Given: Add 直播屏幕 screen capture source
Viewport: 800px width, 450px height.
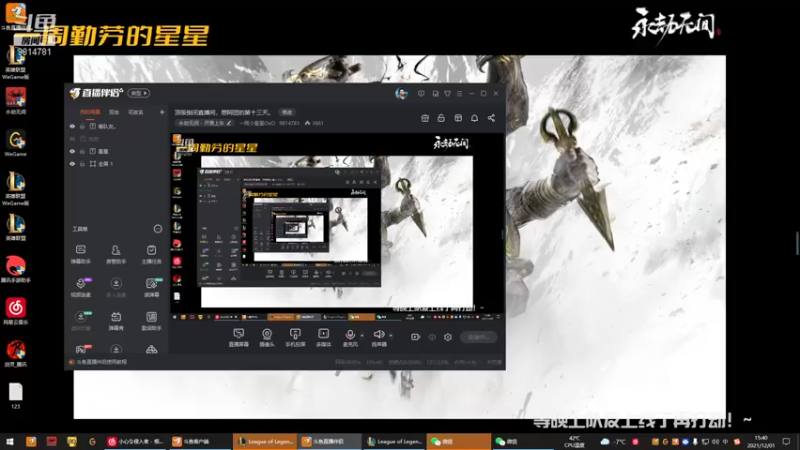Looking at the screenshot, I should tap(238, 338).
